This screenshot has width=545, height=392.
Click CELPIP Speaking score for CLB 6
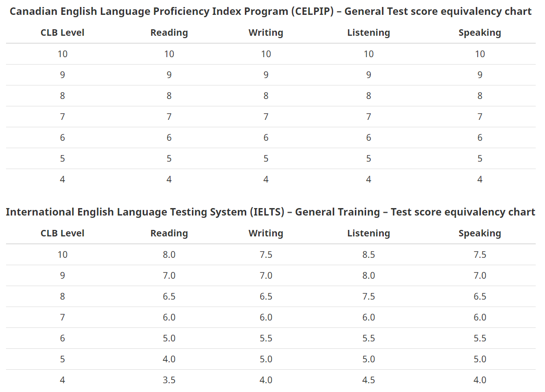[x=479, y=138]
